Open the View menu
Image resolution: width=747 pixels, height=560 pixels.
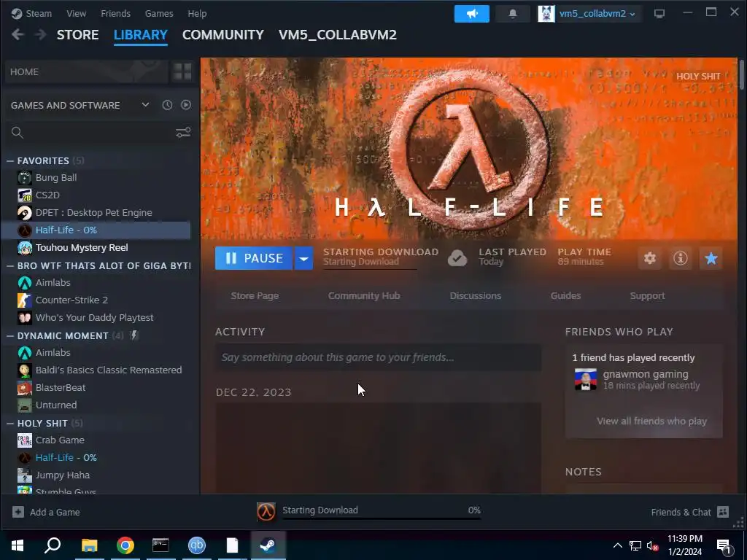[x=76, y=13]
